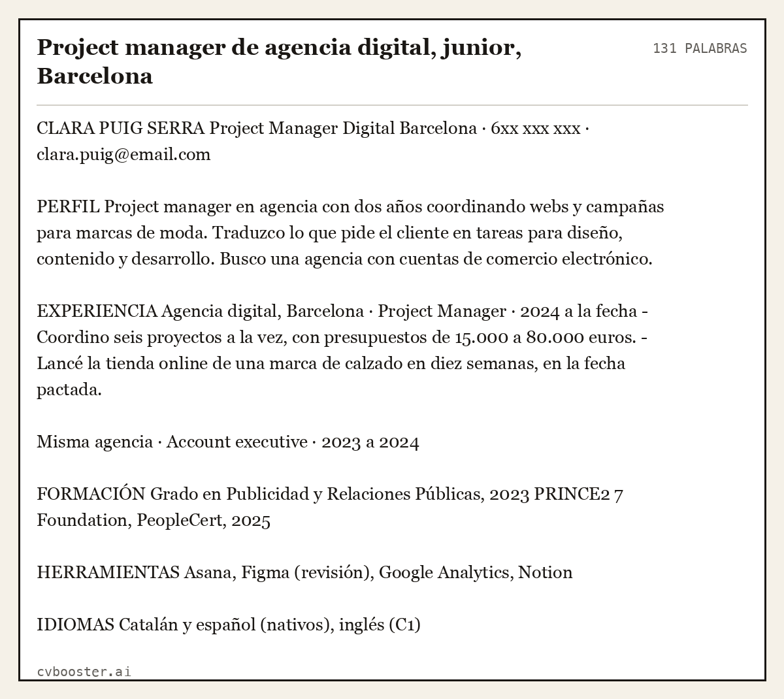Viewport: 784px width, 699px height.
Task: Click "inglés (C1)" in languages
Action: (380, 625)
